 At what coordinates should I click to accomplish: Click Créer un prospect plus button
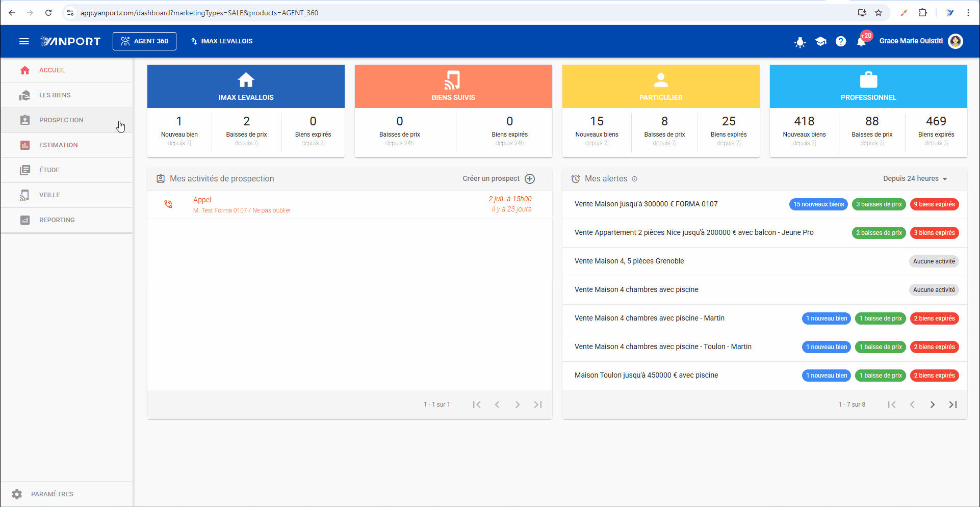pyautogui.click(x=530, y=179)
